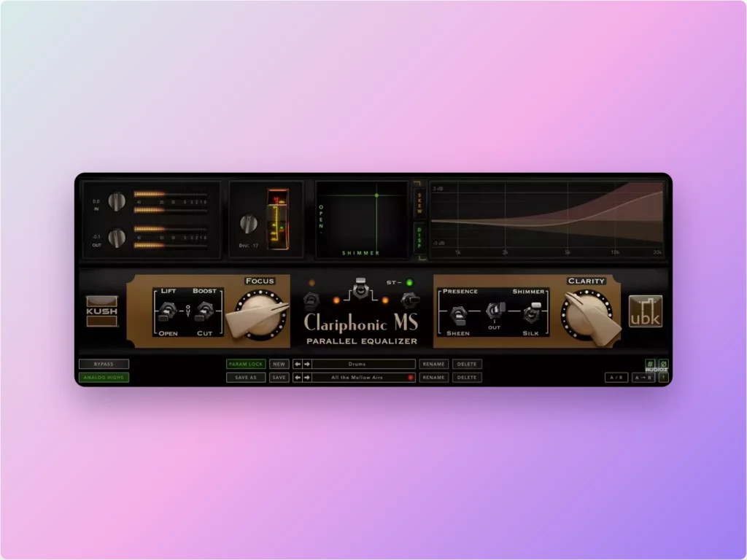Rename the Drums bank

tap(433, 365)
